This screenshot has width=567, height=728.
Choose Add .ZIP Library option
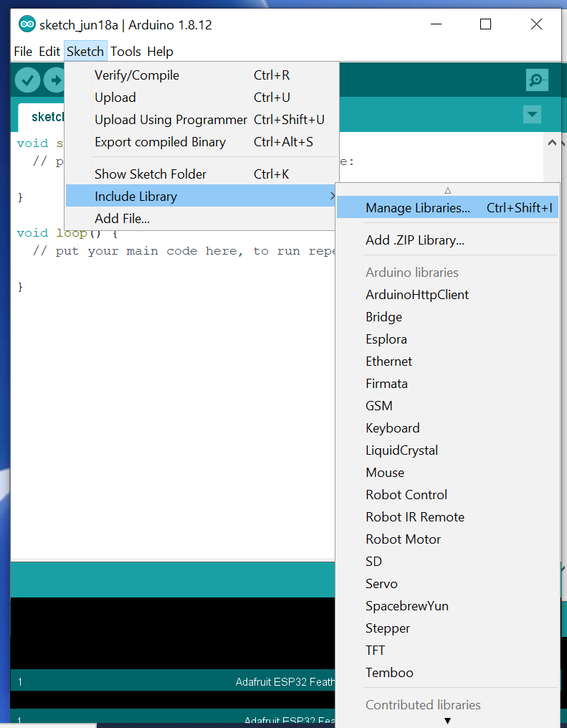[x=414, y=240]
